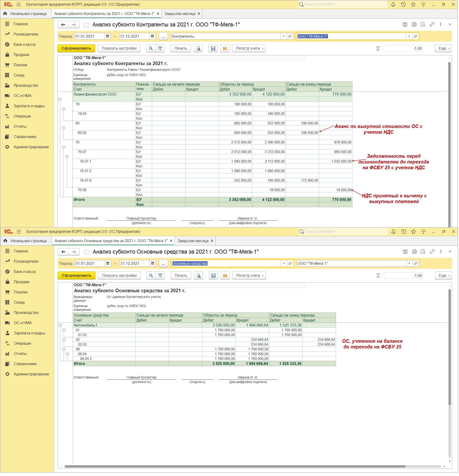Click period selection ellipsis button in top report
Image resolution: width=459 pixels, height=476 pixels.
164,36
